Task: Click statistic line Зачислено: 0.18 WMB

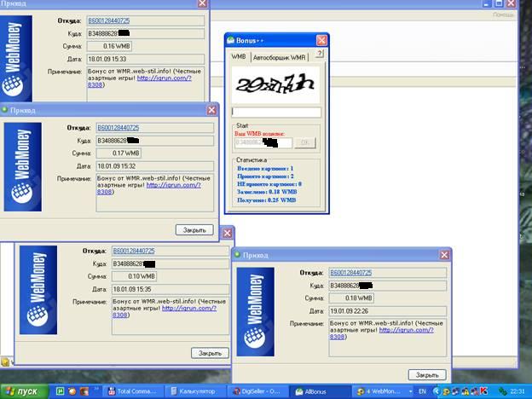Action: (267, 192)
